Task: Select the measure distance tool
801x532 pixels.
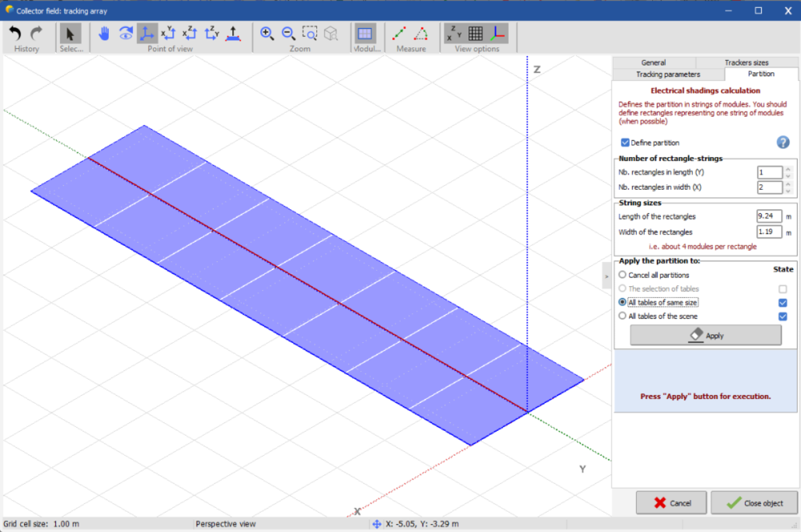Action: 400,34
